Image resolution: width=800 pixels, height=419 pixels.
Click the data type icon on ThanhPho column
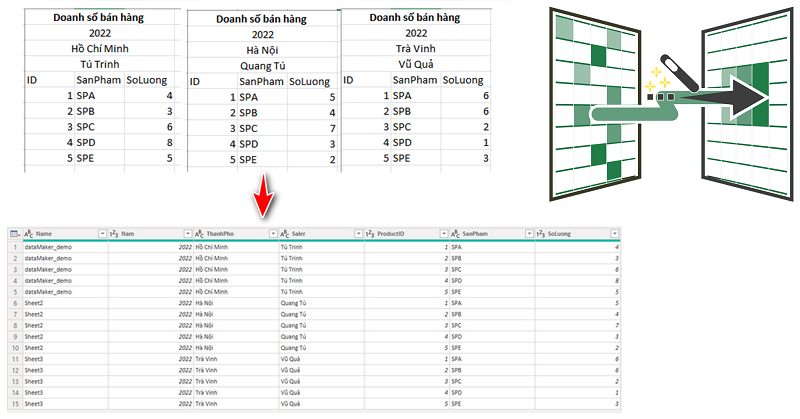pos(199,233)
